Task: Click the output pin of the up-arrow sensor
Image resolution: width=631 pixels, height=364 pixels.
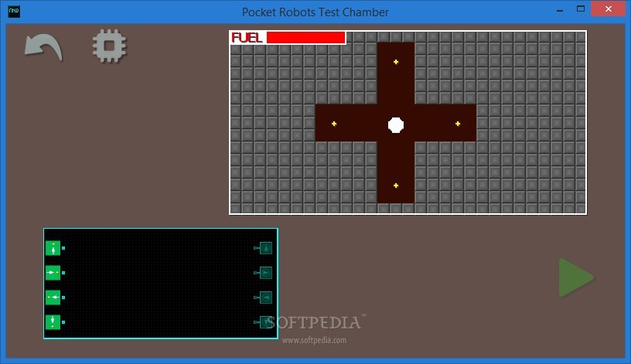Action: [63, 248]
